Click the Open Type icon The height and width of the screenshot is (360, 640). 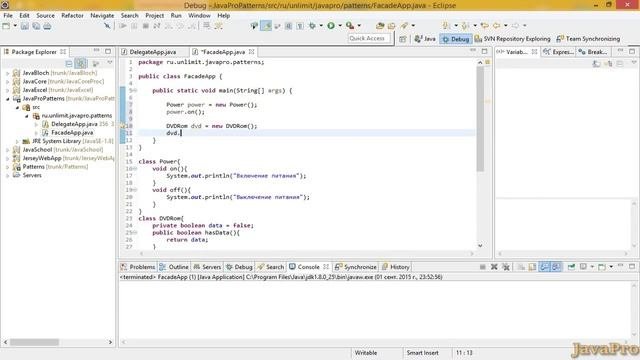pyautogui.click(x=380, y=26)
